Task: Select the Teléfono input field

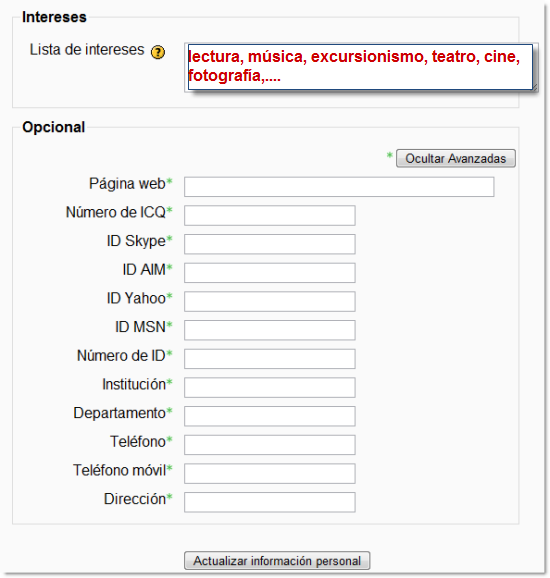Action: pyautogui.click(x=270, y=445)
